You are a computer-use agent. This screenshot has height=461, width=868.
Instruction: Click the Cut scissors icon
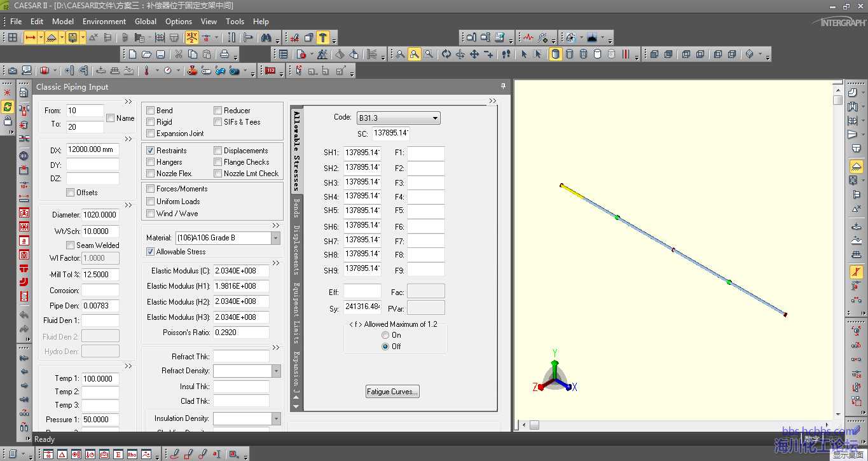[179, 55]
